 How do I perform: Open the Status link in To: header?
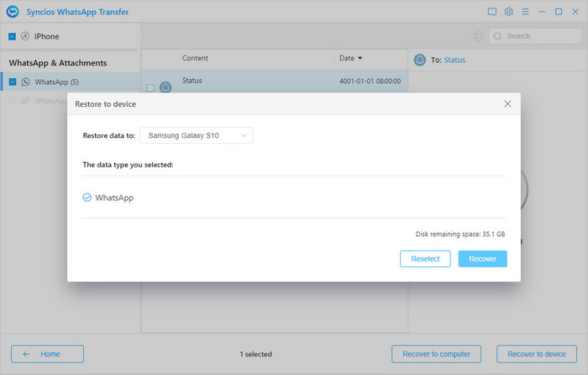click(x=454, y=60)
